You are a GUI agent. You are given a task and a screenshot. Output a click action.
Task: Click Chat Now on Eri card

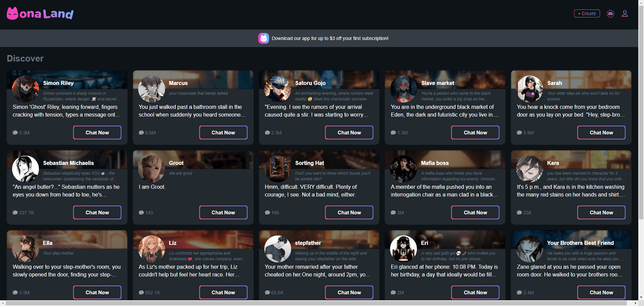tap(475, 292)
